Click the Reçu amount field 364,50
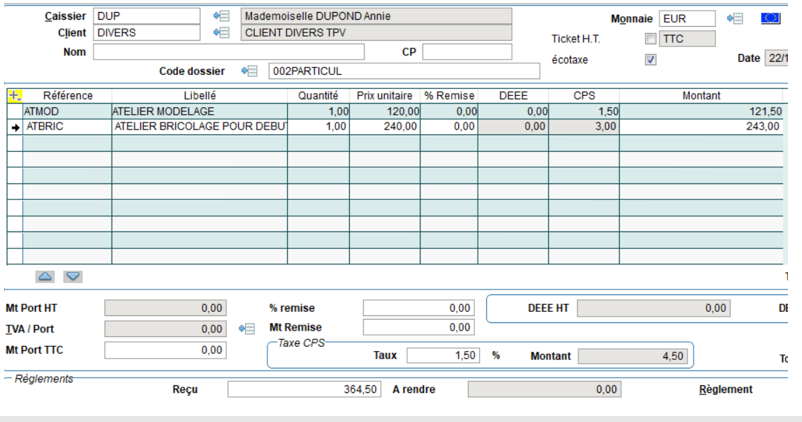This screenshot has height=422, width=802. point(304,389)
